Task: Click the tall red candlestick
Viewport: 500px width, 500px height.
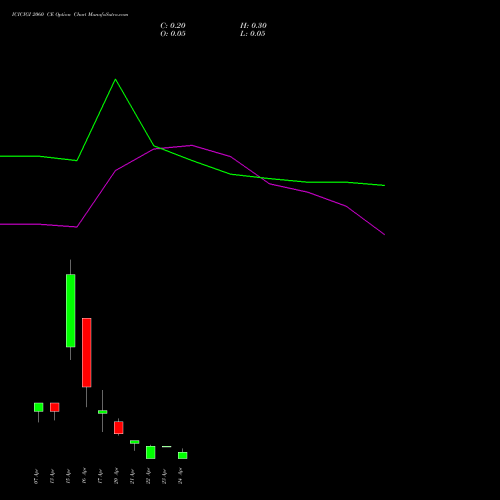Action: pos(87,352)
